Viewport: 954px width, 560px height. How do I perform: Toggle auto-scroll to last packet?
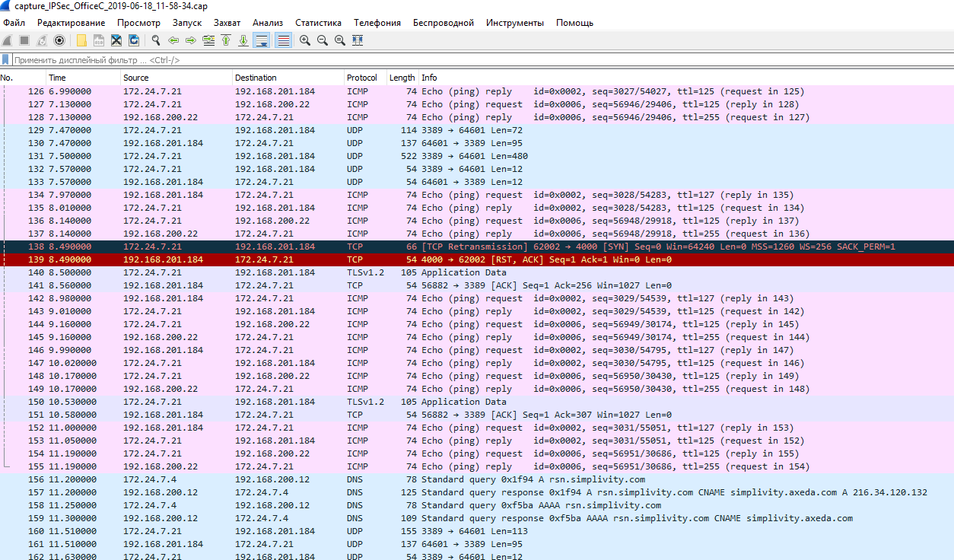pyautogui.click(x=261, y=40)
